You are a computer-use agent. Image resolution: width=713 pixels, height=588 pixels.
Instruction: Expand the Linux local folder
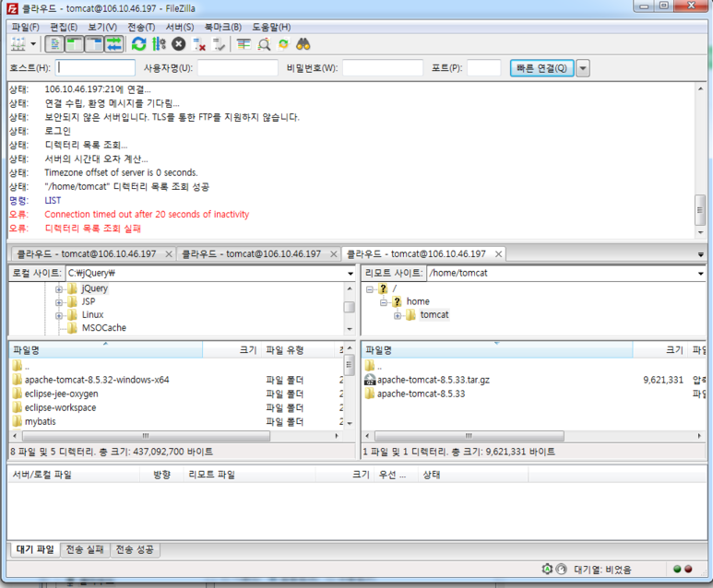coord(59,315)
